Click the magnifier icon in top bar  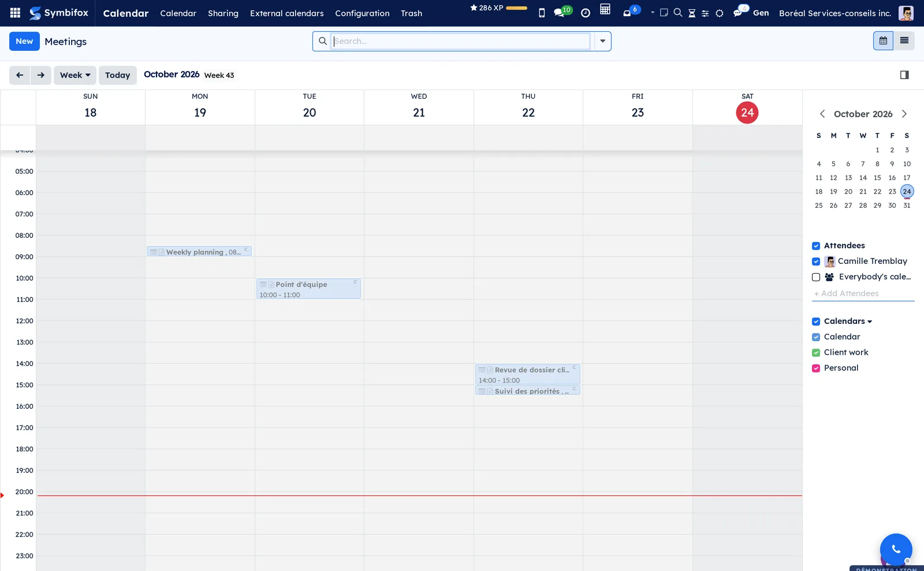tap(678, 13)
